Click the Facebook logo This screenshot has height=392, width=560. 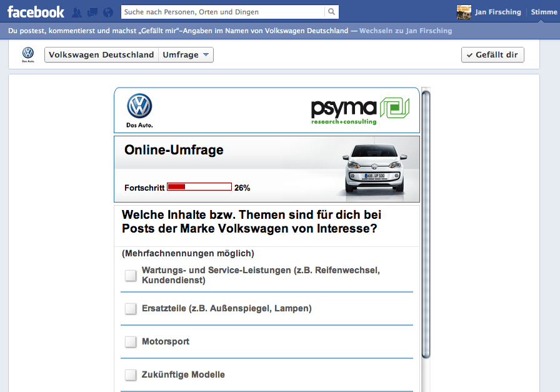[36, 12]
